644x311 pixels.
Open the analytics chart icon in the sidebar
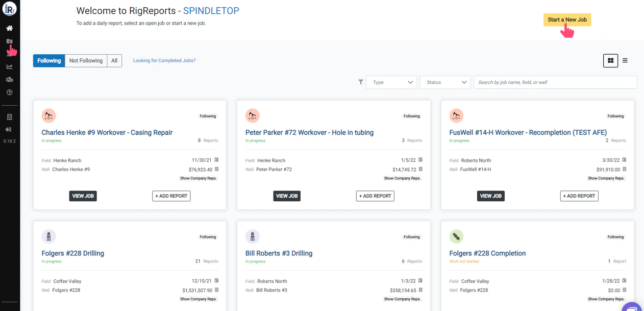coord(9,66)
